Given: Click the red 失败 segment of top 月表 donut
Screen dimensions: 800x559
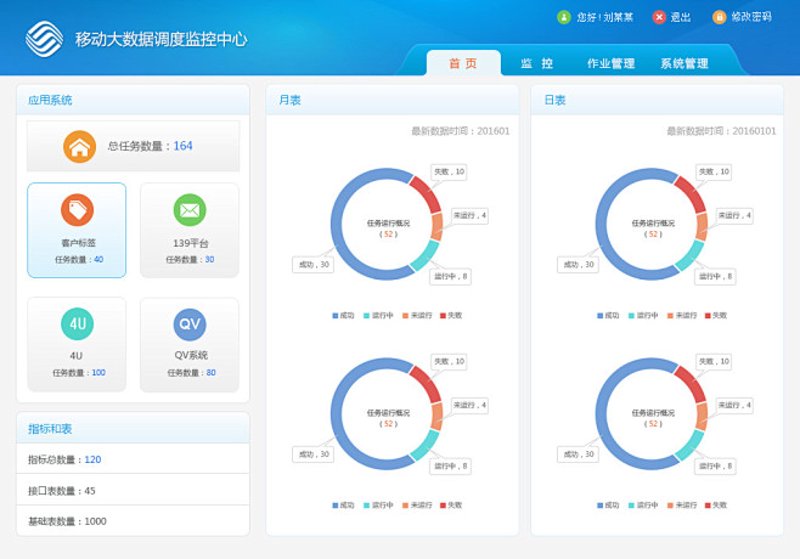Looking at the screenshot, I should pos(427,193).
